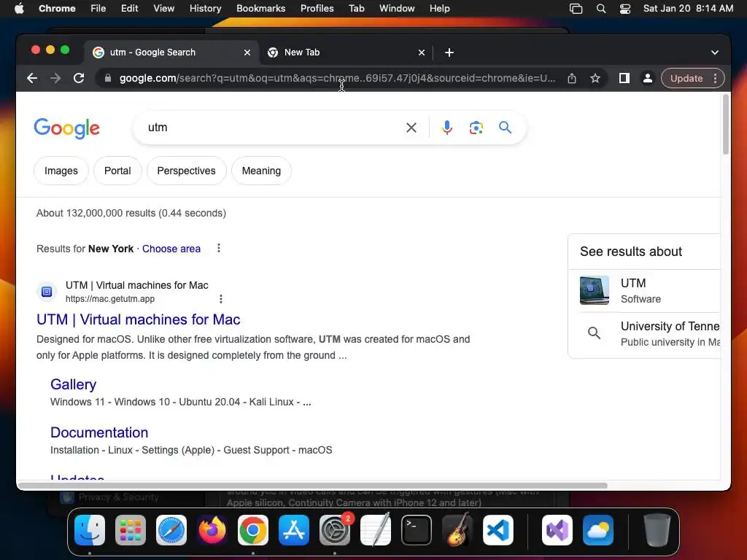
Task: Select the Perspectives filter chip
Action: coord(186,171)
